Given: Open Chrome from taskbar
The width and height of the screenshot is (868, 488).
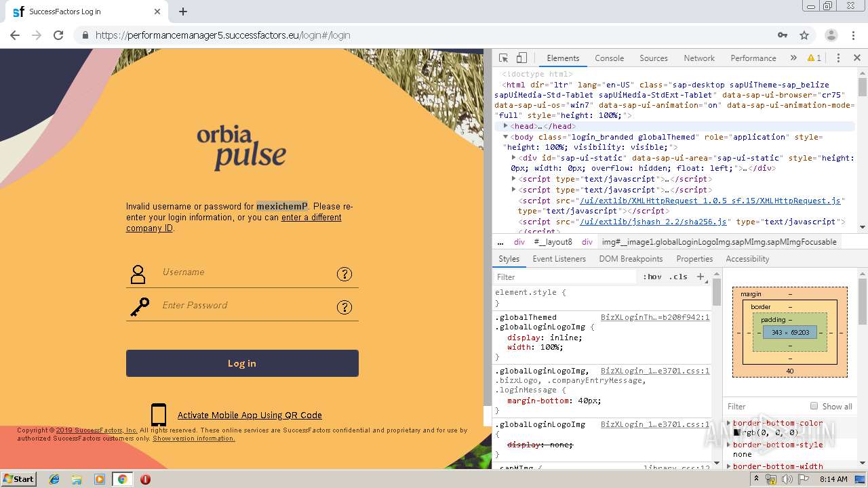Looking at the screenshot, I should pyautogui.click(x=122, y=479).
